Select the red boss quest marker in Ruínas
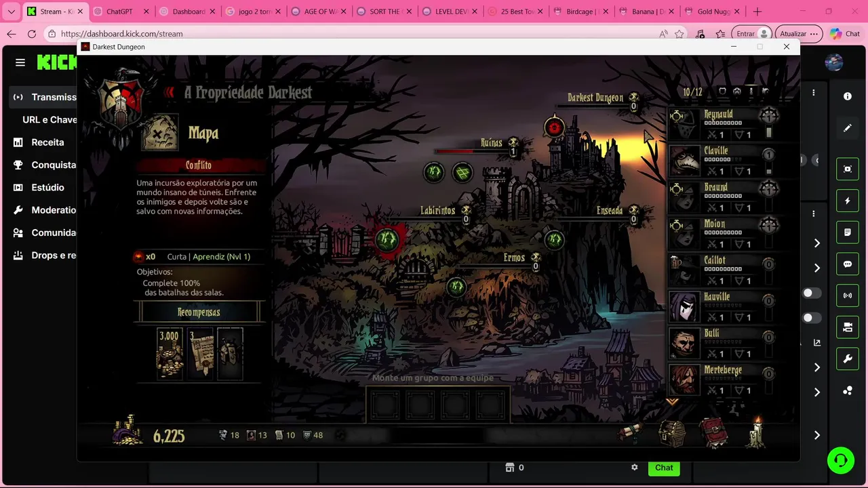This screenshot has width=868, height=488. pyautogui.click(x=554, y=127)
